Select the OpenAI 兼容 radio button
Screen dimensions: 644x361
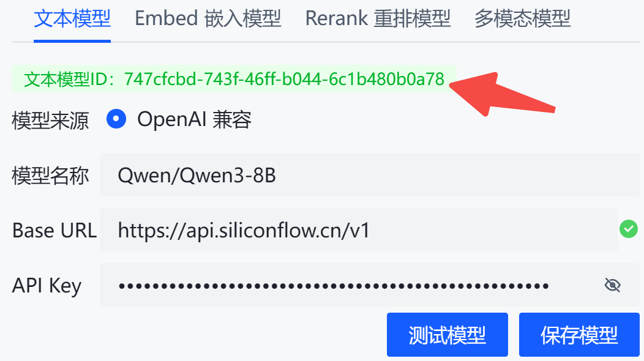click(116, 119)
